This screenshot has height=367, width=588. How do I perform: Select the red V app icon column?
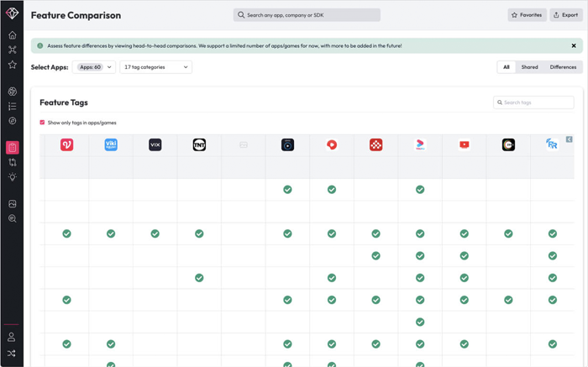pos(66,144)
